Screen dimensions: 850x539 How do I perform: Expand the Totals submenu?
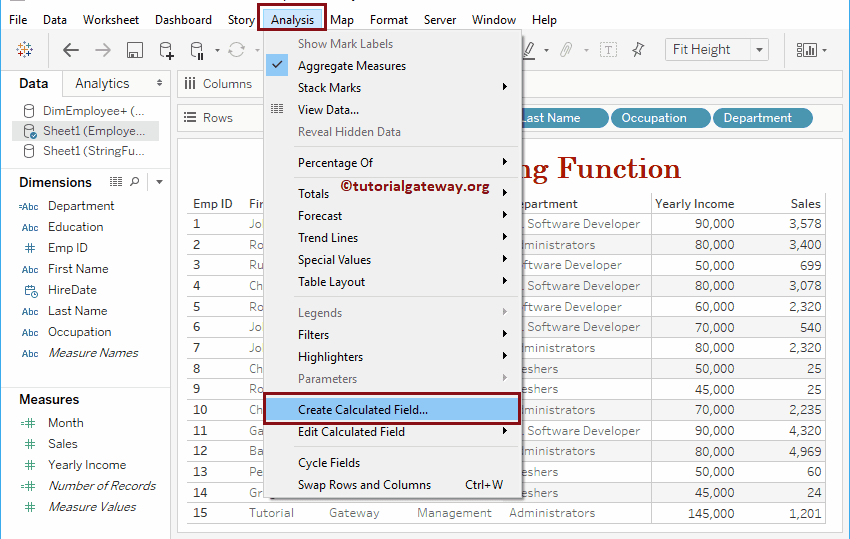[505, 192]
